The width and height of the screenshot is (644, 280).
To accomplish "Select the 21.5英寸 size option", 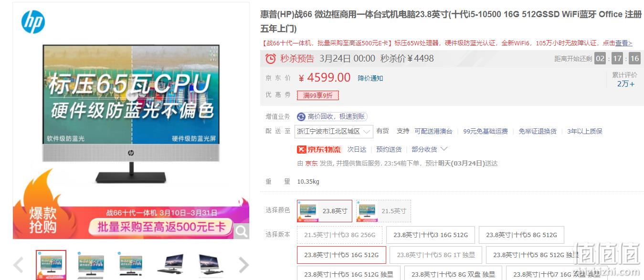I will tap(383, 211).
